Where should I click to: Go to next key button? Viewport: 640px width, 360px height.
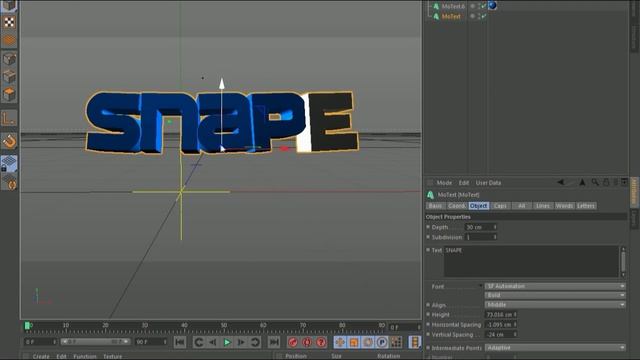[x=256, y=342]
